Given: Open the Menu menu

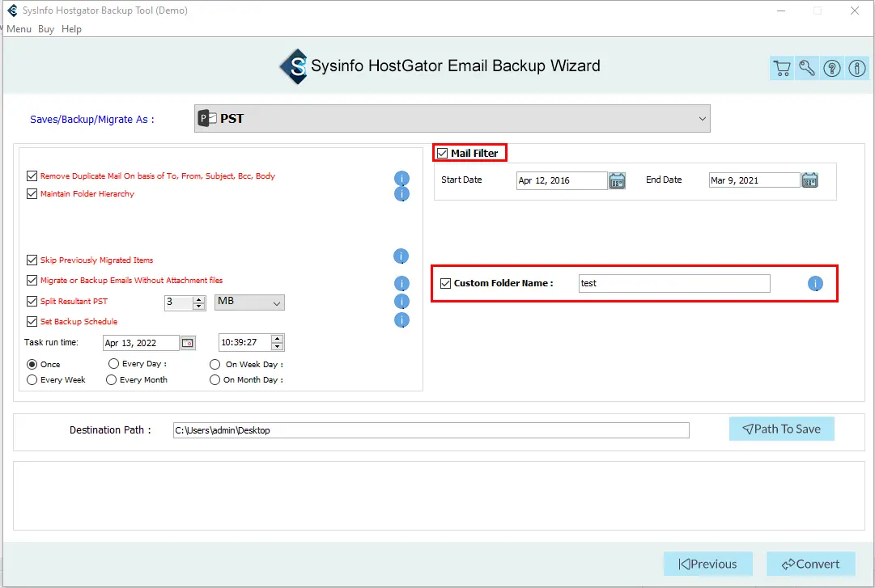Looking at the screenshot, I should click(19, 29).
